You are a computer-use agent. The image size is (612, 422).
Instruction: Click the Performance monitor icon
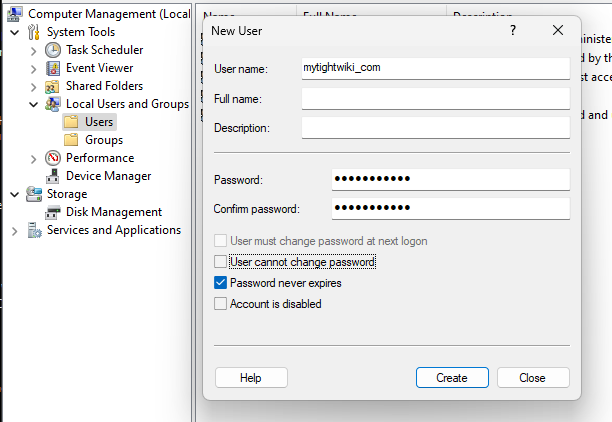point(53,158)
